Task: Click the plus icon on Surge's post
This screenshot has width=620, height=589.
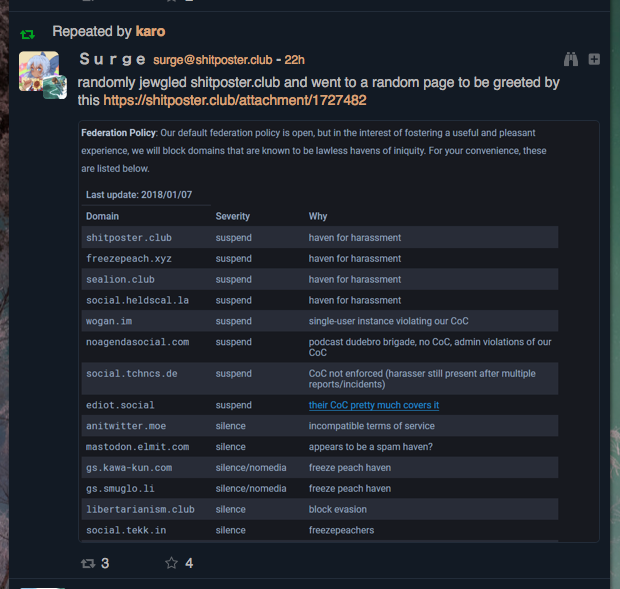Action: coord(594,59)
